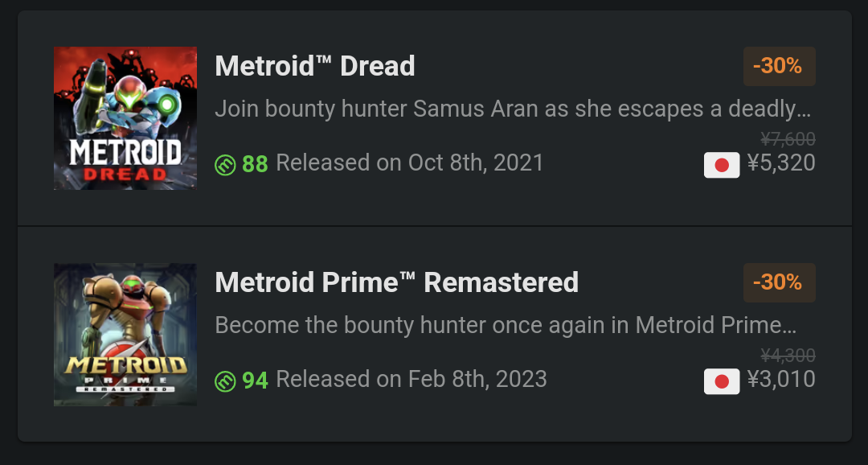
Task: Click the 'Become the bounty hunter' description
Action: click(506, 325)
